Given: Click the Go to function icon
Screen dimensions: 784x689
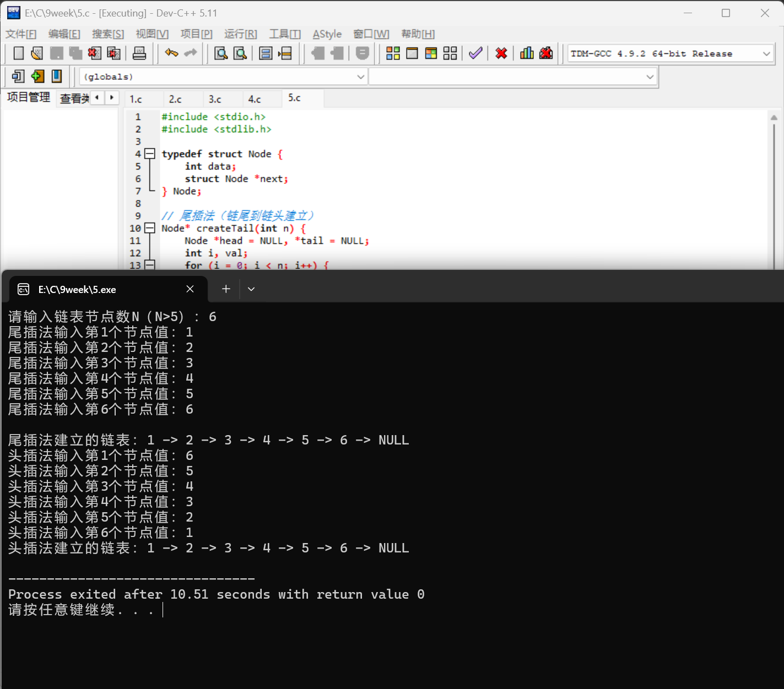Looking at the screenshot, I should (266, 53).
